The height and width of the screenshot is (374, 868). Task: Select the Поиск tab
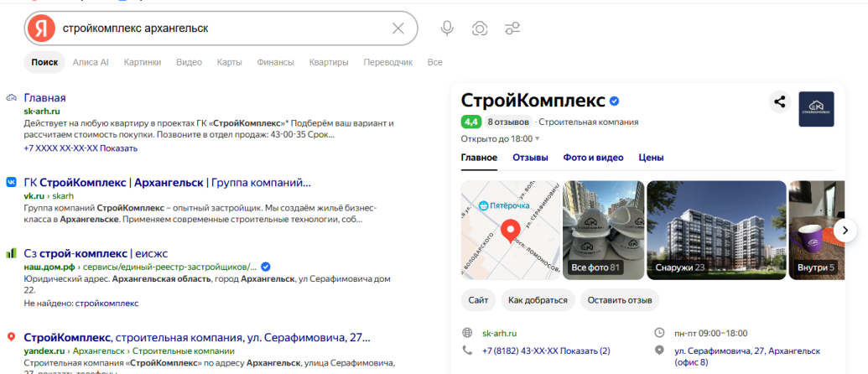(x=44, y=63)
